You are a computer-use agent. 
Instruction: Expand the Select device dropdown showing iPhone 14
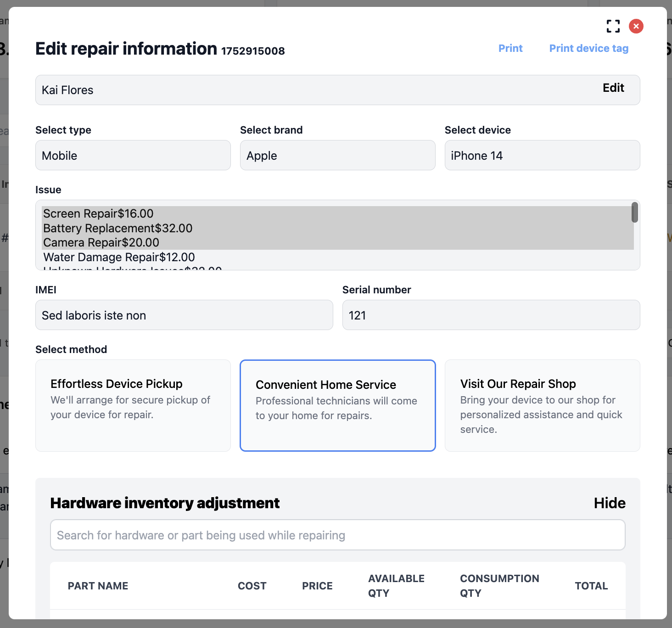(542, 156)
